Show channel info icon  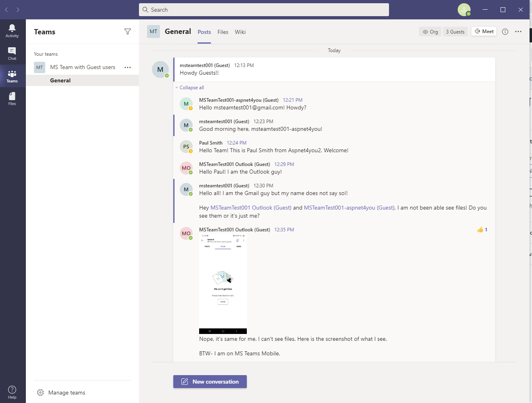pos(505,31)
